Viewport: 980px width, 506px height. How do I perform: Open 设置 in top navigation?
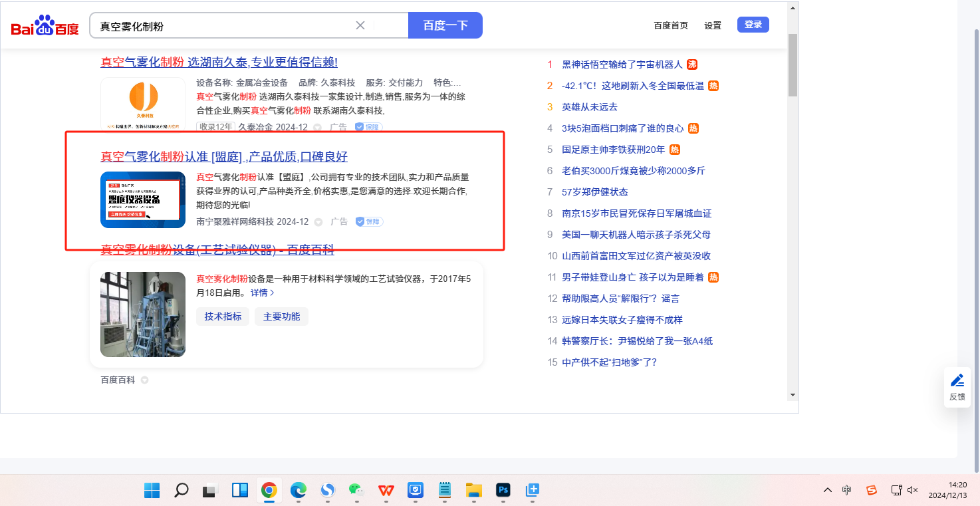(713, 25)
